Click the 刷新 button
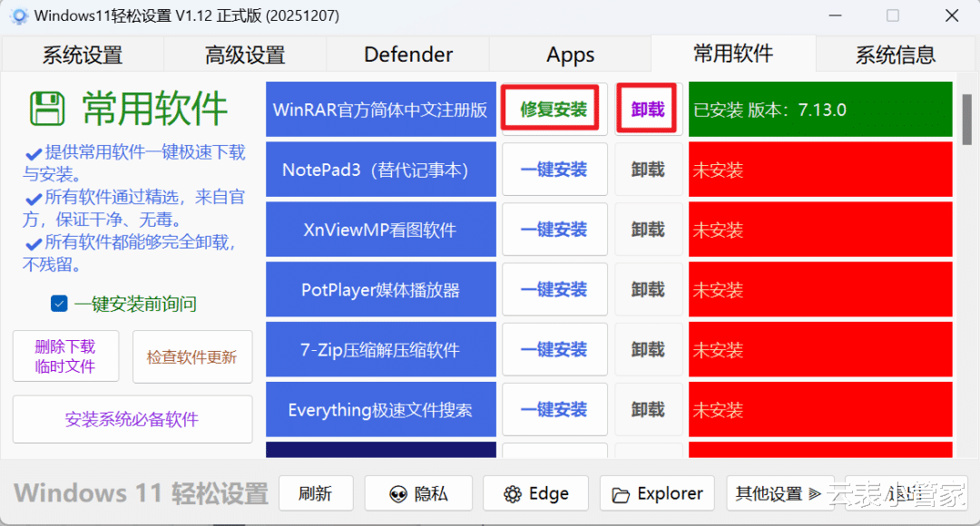 coord(316,493)
